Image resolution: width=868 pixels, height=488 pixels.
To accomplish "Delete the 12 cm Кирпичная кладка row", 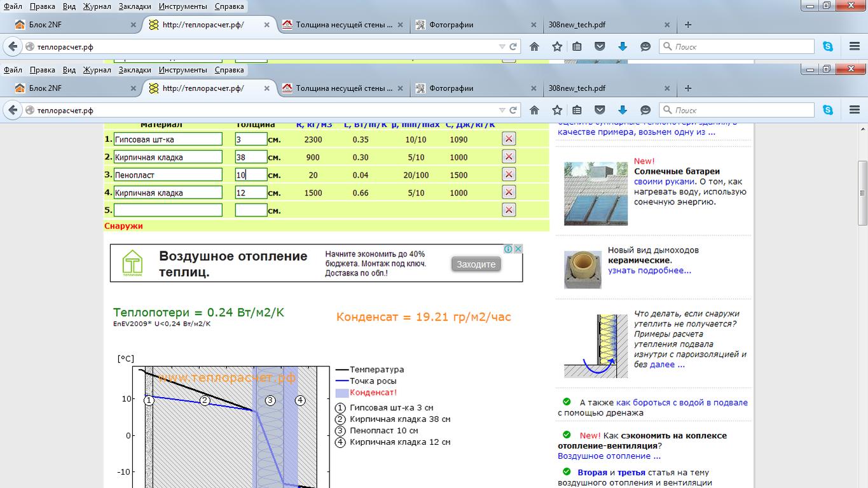I will pos(508,193).
